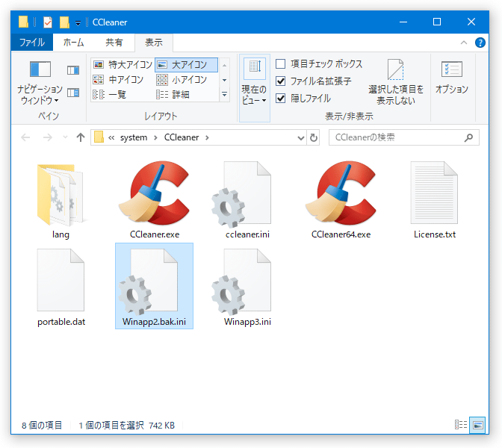
Task: Toggle the Details pane icon
Action: click(73, 93)
